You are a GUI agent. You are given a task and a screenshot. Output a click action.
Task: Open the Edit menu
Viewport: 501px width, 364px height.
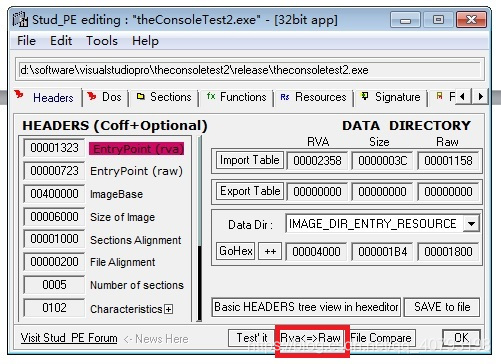tap(61, 41)
